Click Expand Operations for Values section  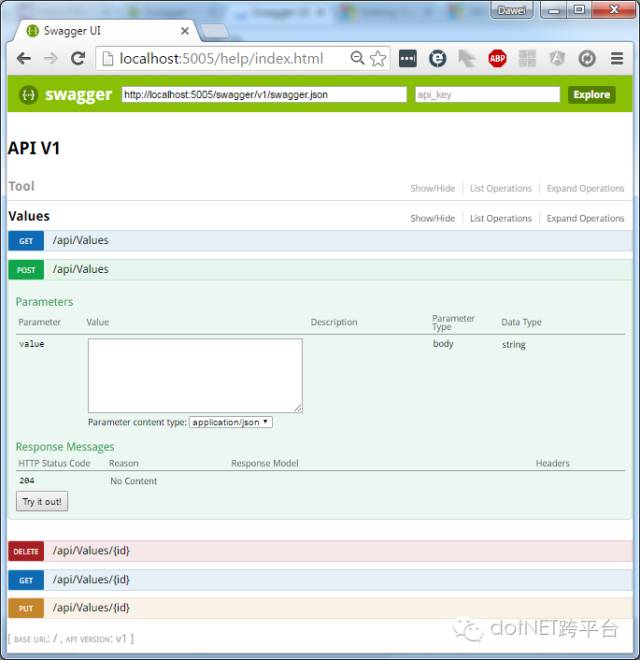[585, 218]
